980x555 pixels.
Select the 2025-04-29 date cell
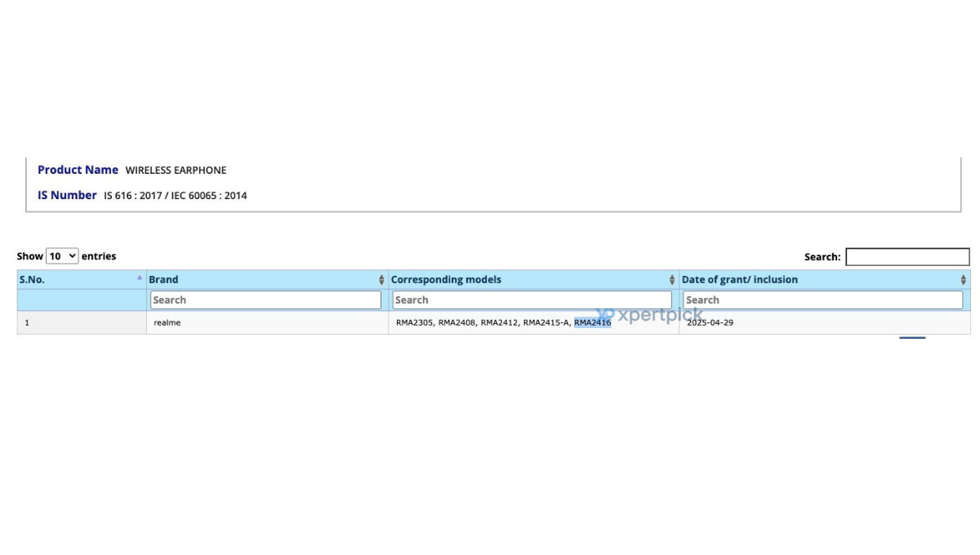[x=825, y=322]
